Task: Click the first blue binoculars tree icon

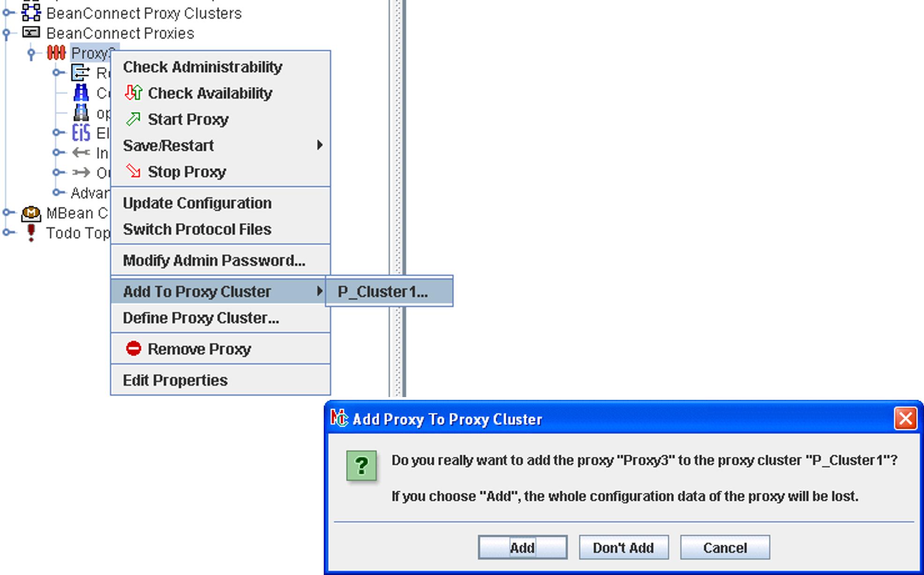Action: tap(81, 93)
